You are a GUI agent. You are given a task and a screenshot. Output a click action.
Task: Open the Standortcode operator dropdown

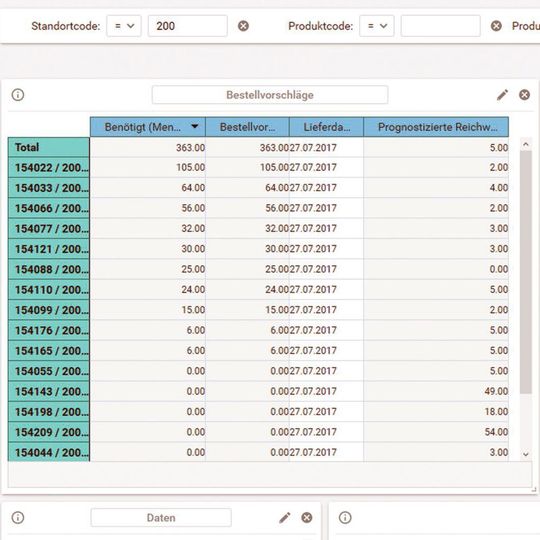coord(124,26)
